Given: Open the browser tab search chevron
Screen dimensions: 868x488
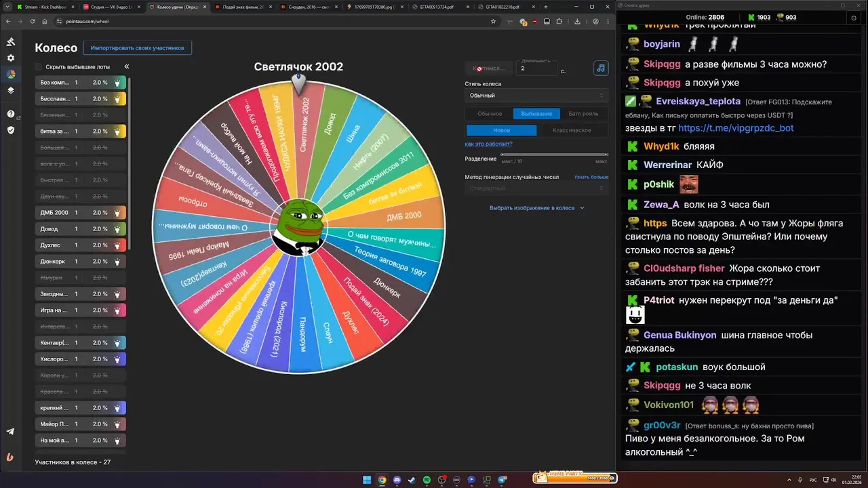Looking at the screenshot, I should click(8, 6).
